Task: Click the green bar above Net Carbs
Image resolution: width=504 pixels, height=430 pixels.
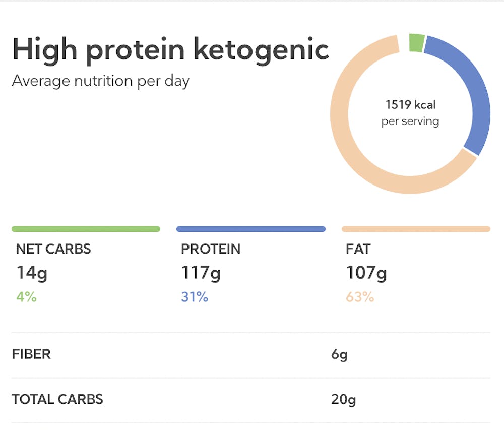Action: 86,229
